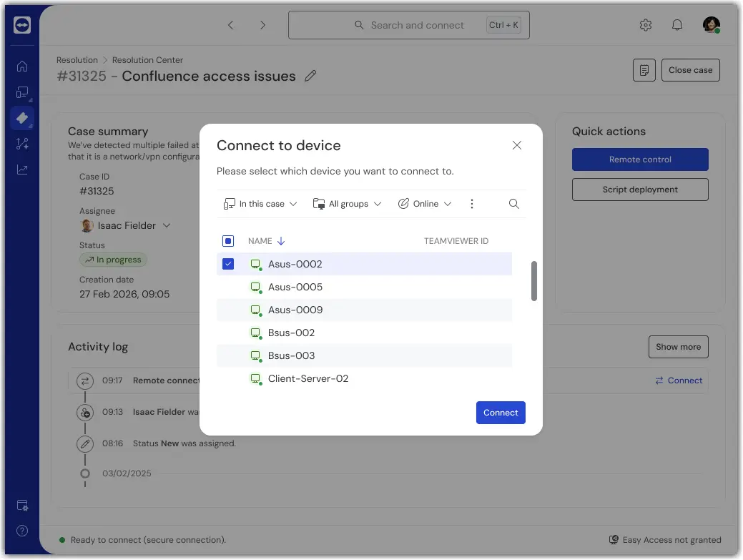This screenshot has width=743, height=560.
Task: Click the 09:13 Isaac Fielder activity icon
Action: click(x=85, y=413)
